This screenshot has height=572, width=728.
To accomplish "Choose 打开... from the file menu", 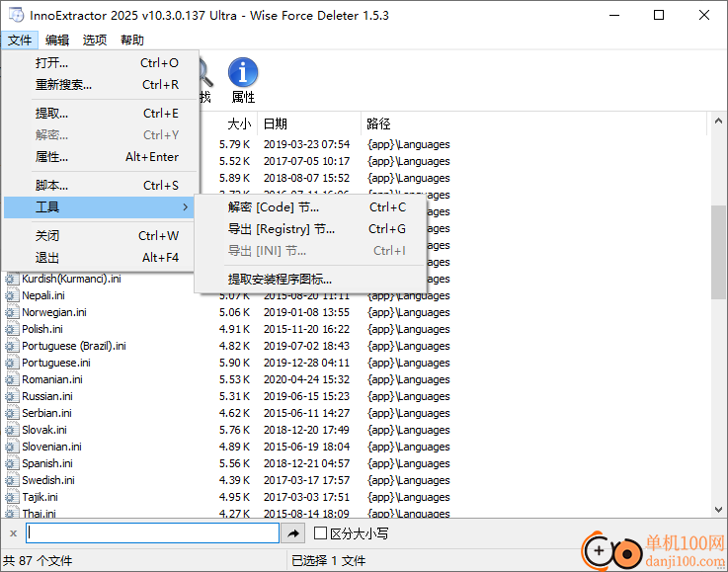I will pyautogui.click(x=100, y=62).
